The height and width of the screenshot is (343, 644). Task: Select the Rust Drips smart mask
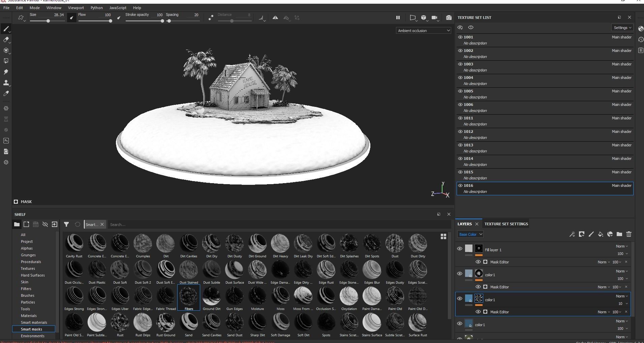point(143,325)
